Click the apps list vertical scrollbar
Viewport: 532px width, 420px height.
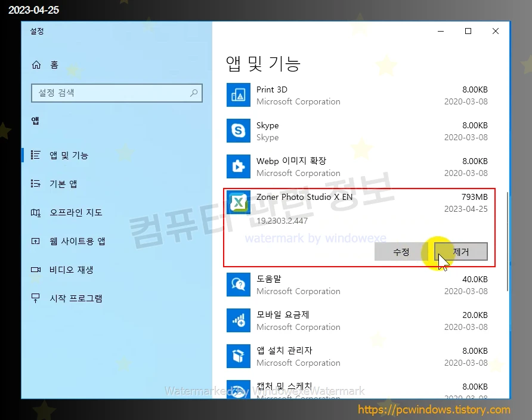(508, 242)
